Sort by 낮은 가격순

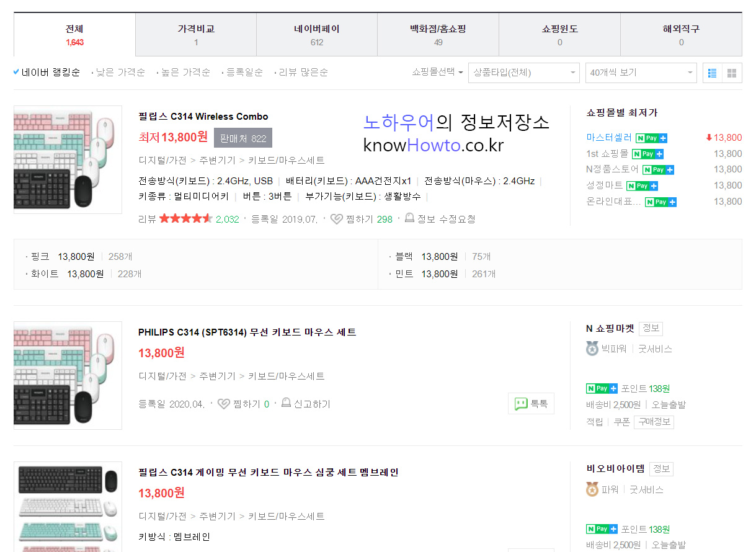120,73
